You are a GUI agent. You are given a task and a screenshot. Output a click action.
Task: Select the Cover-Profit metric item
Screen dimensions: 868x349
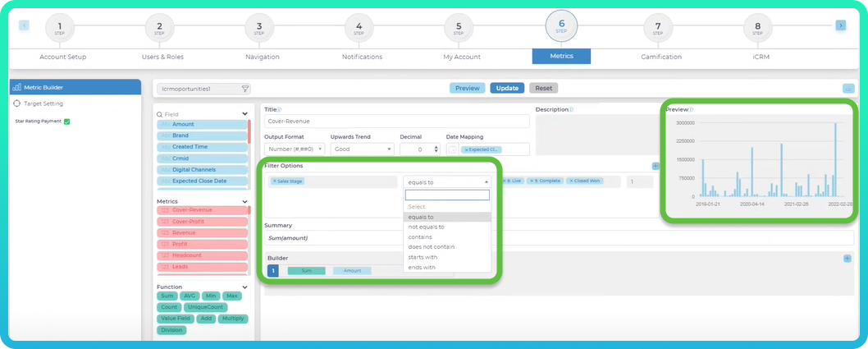pyautogui.click(x=202, y=222)
